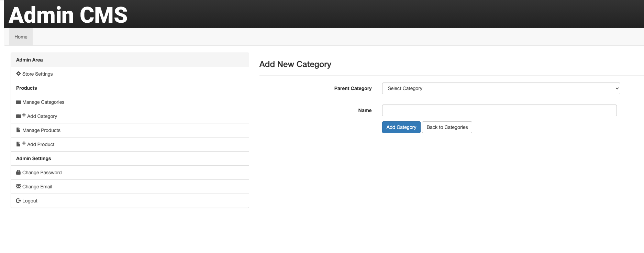Select the Change Email text link

[x=37, y=187]
